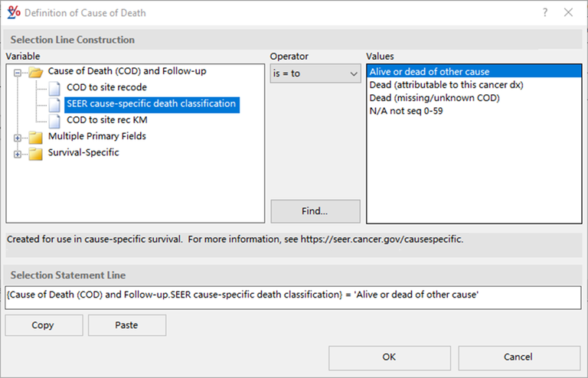Click the SEER*Stat app icon in title bar
Viewport: 588px width, 378px height.
(x=14, y=13)
